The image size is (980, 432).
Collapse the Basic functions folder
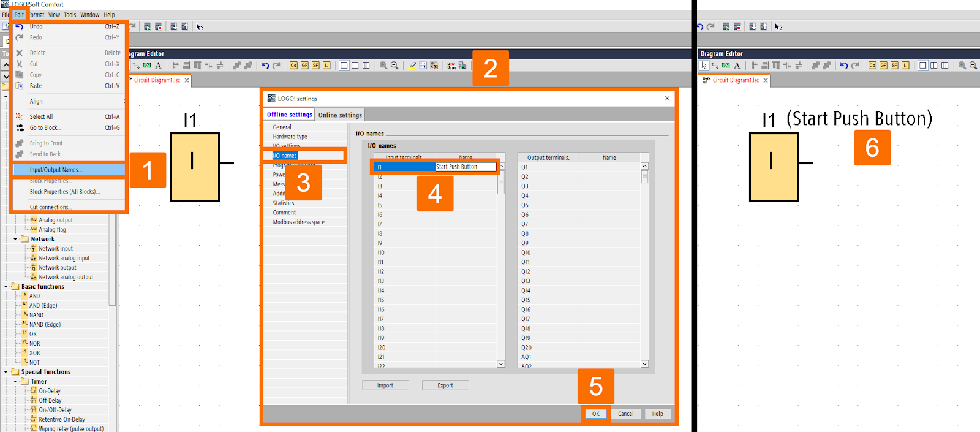tap(6, 286)
